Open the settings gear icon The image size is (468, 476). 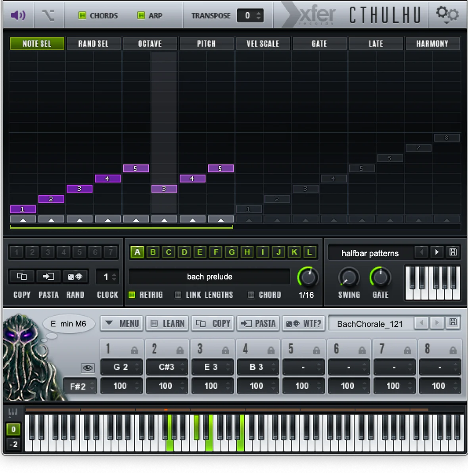pyautogui.click(x=447, y=15)
